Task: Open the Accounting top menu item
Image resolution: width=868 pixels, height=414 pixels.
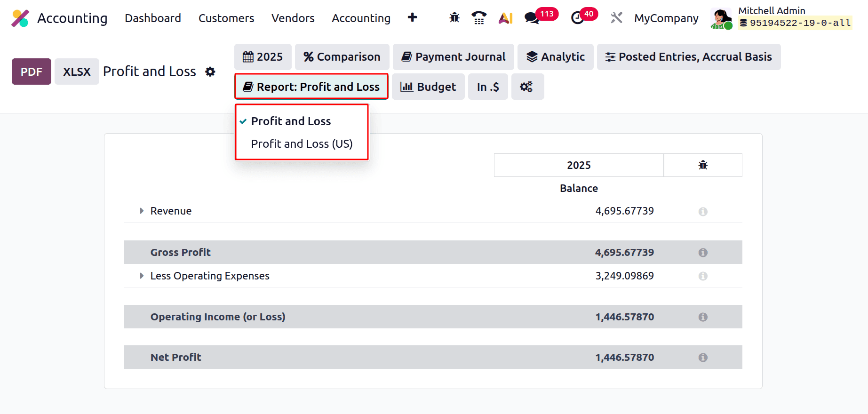Action: (x=361, y=18)
